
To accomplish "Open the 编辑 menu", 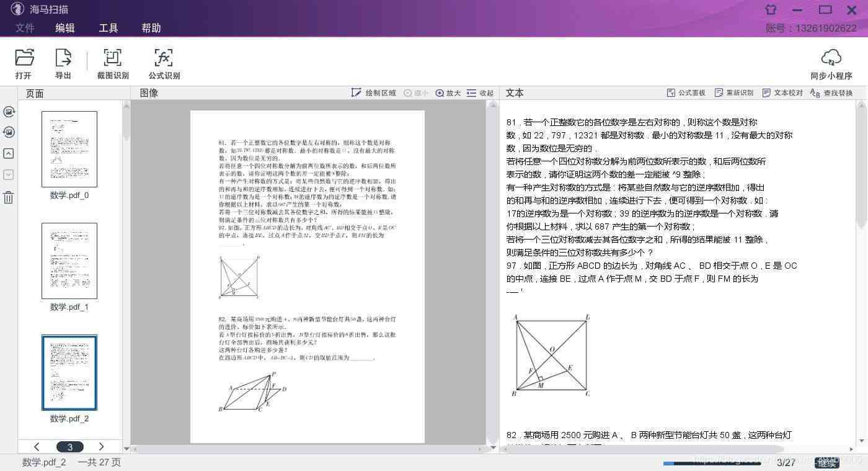I will click(65, 28).
